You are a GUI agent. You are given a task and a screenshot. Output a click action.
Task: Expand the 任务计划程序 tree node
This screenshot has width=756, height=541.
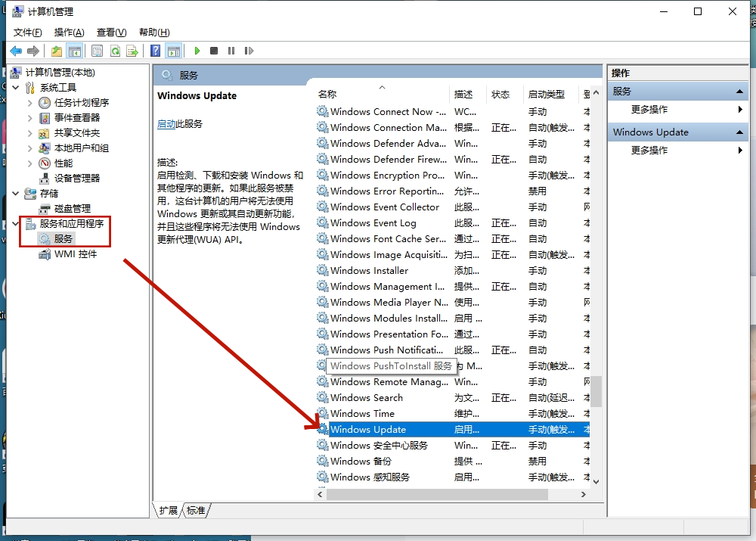(30, 103)
